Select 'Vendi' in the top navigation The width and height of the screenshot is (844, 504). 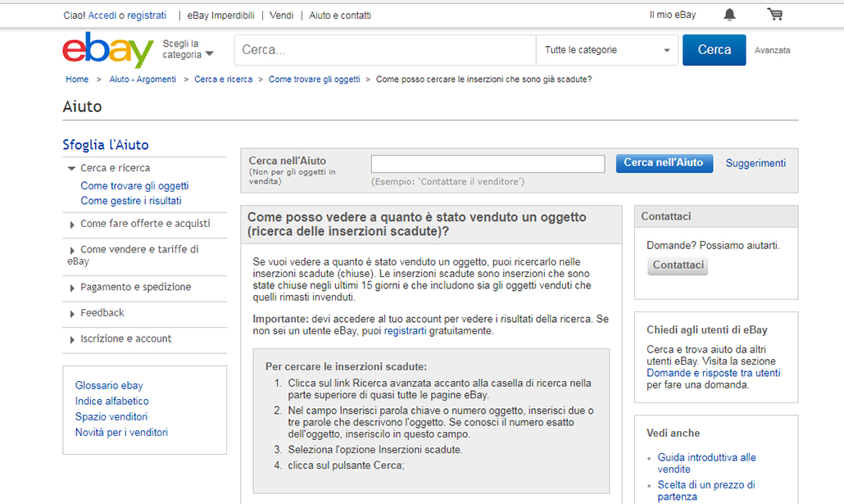[281, 14]
